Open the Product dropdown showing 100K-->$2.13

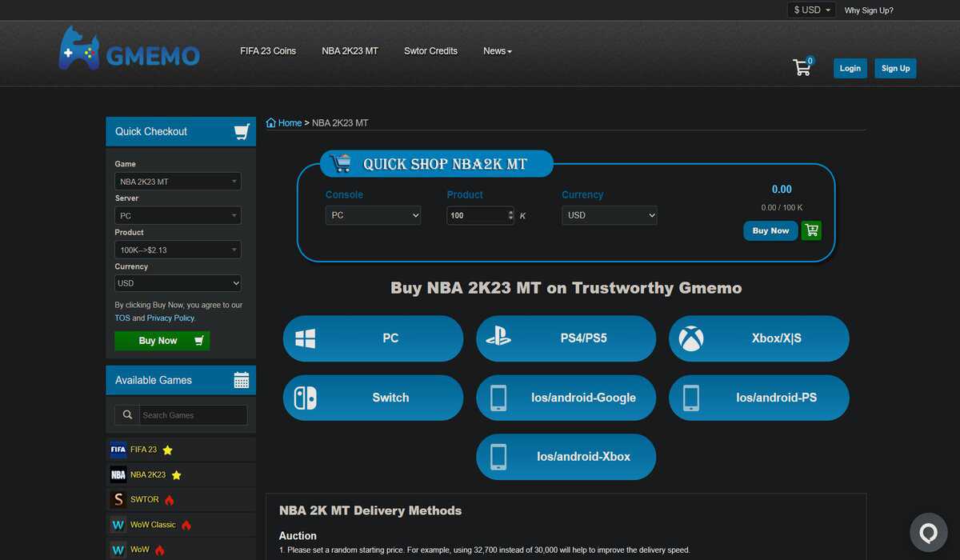click(x=178, y=250)
